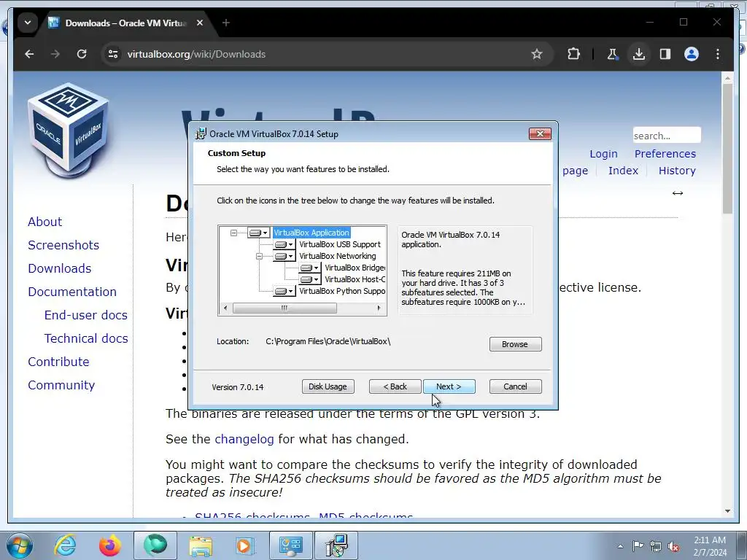Open VirtualBox Networking feature dropdown

tap(284, 256)
